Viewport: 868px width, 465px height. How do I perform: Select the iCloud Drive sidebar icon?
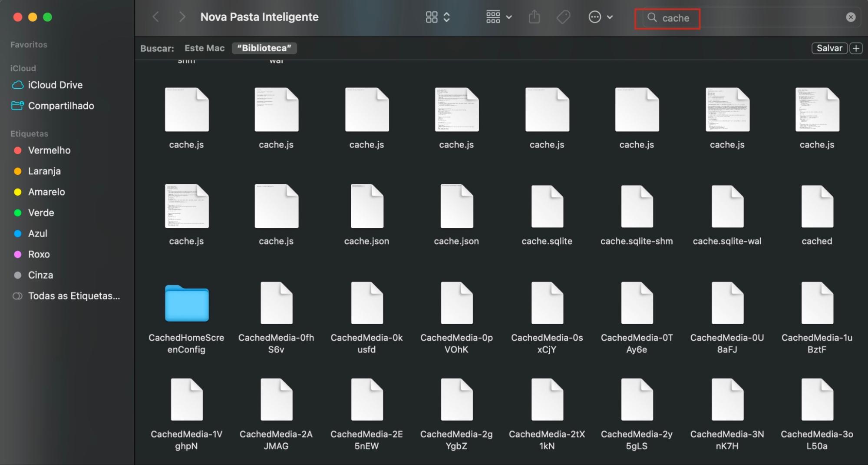coord(18,85)
